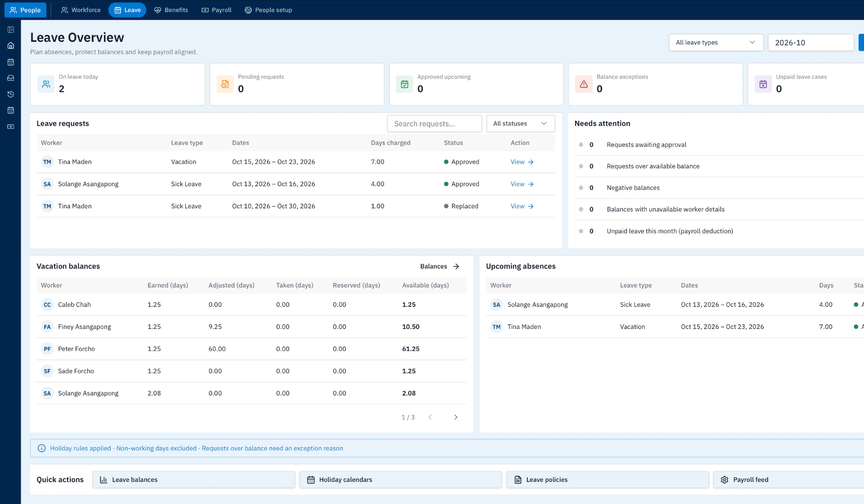Open the history clock icon in the sidebar
This screenshot has height=504, width=864.
[x=11, y=94]
